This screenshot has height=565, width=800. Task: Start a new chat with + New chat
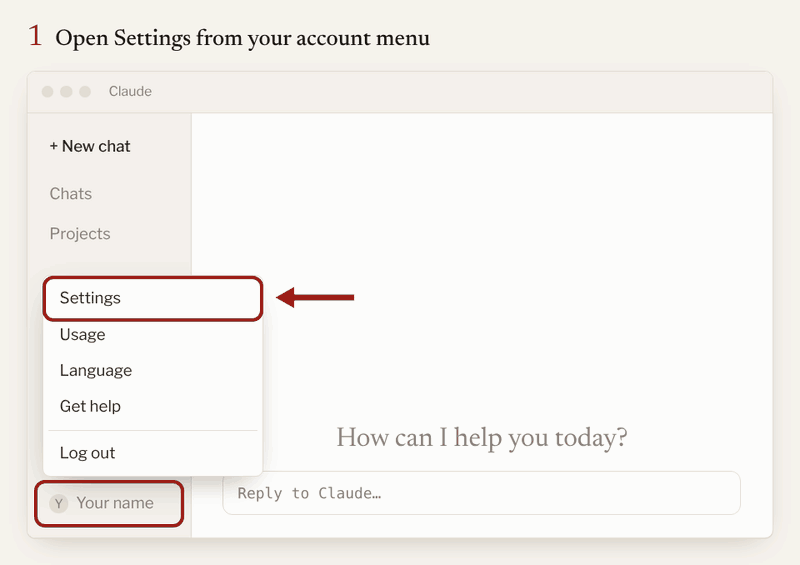90,146
